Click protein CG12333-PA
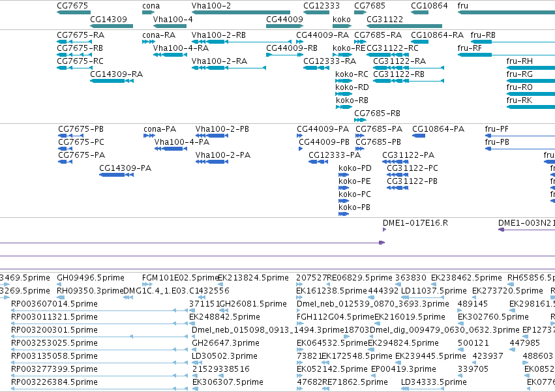This screenshot has height=392, width=555. click(x=318, y=162)
